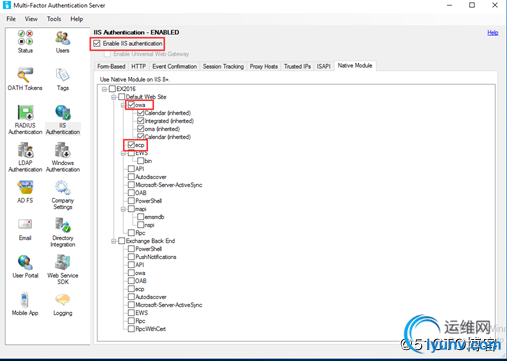Open the Help menu
Image resolution: width=507 pixels, height=361 pixels.
[76, 19]
